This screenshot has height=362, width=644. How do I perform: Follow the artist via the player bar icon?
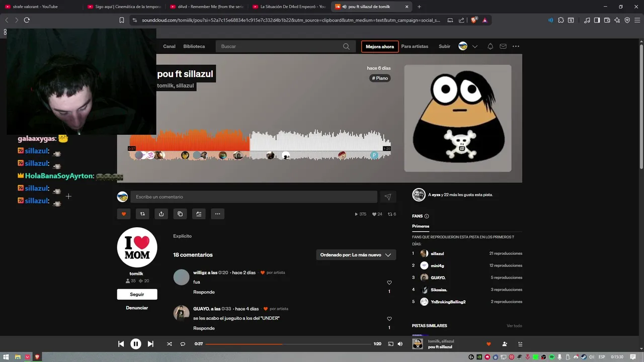pyautogui.click(x=504, y=344)
